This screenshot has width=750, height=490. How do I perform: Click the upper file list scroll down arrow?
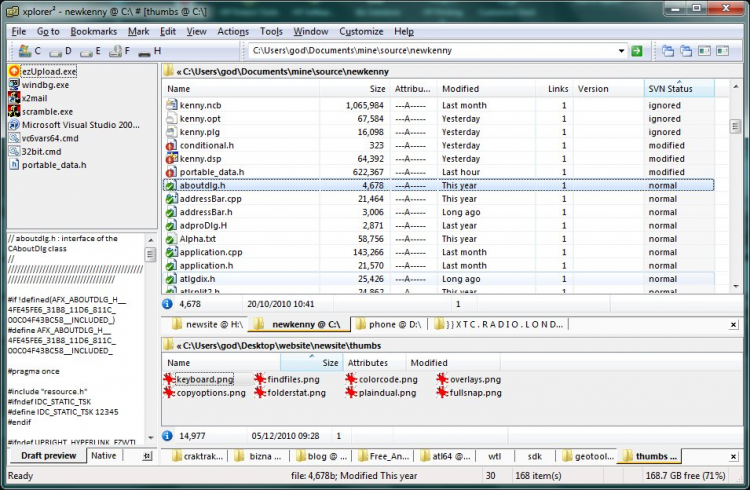point(735,286)
